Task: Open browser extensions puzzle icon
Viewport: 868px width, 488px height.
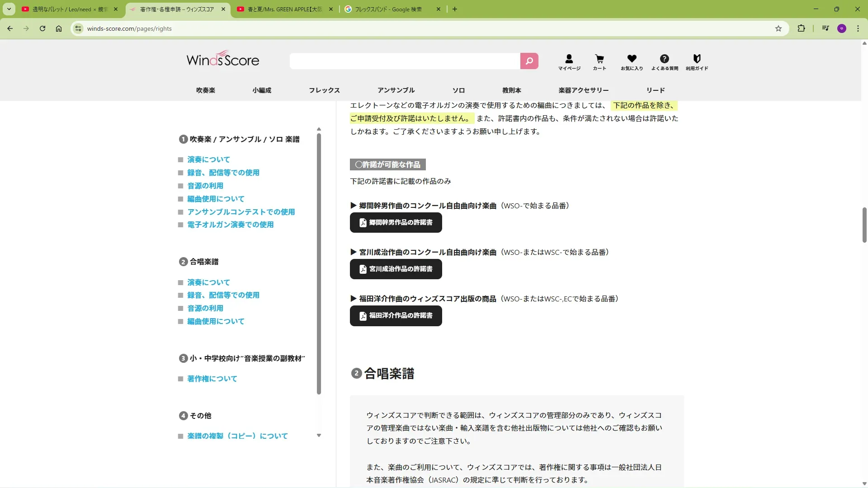Action: pyautogui.click(x=801, y=28)
